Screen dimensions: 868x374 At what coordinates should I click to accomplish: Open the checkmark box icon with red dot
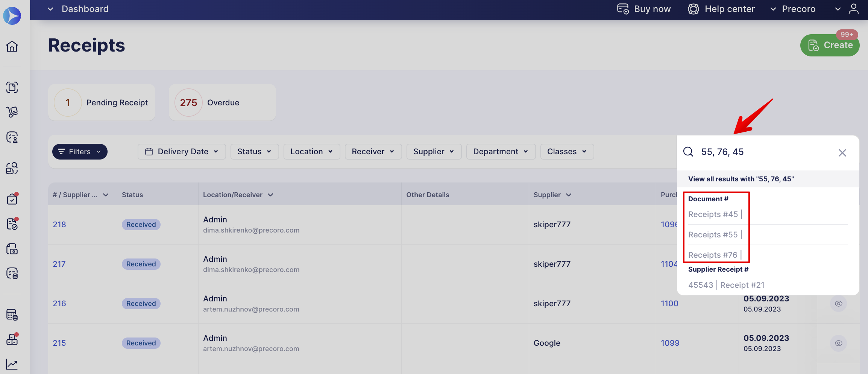pos(12,199)
